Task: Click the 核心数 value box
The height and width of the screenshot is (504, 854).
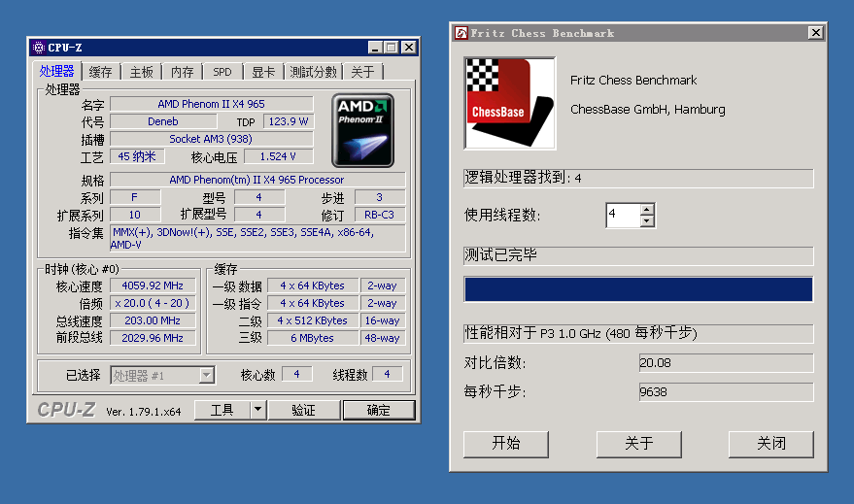Action: [x=297, y=374]
